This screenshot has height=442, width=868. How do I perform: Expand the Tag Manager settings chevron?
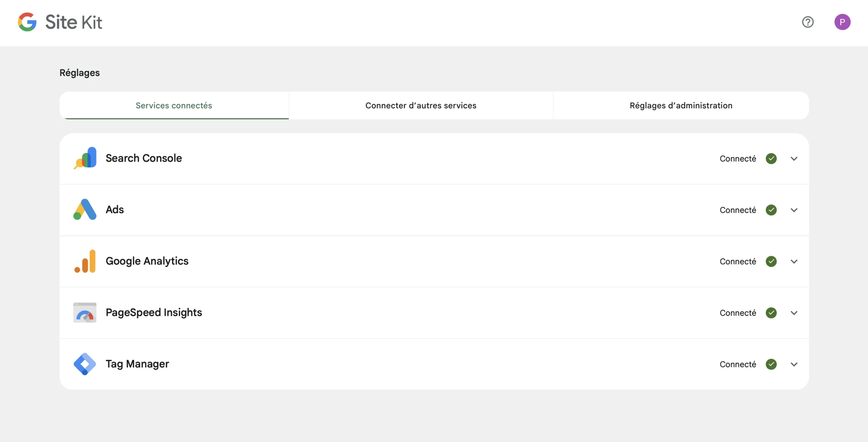pos(794,364)
